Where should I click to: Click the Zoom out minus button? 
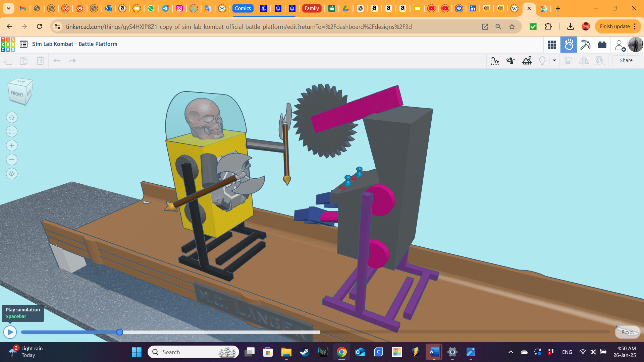pyautogui.click(x=12, y=160)
